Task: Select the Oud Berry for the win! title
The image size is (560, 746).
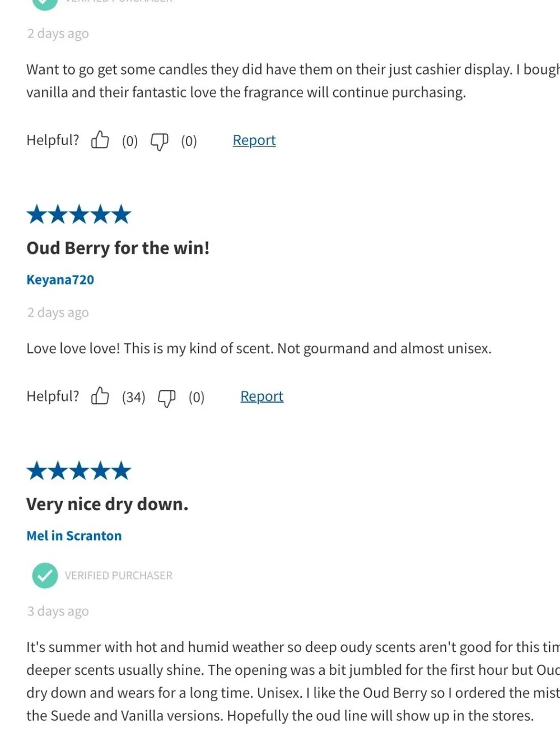Action: click(118, 248)
